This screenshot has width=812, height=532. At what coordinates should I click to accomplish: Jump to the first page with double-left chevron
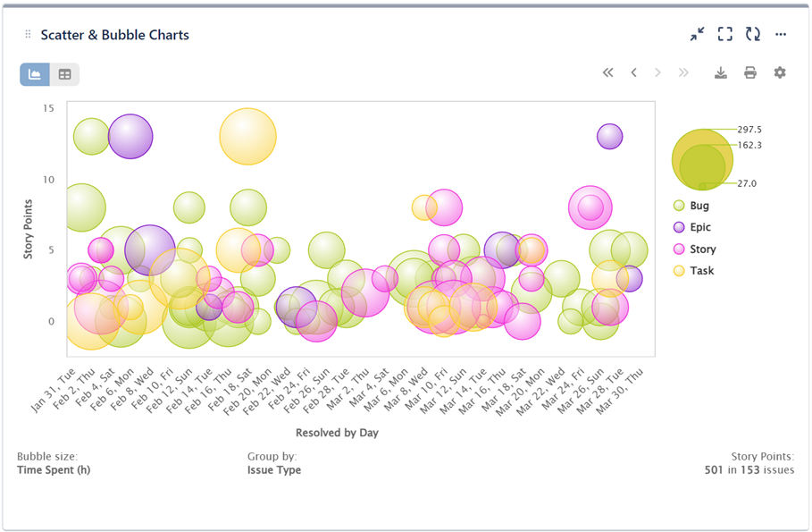(608, 72)
